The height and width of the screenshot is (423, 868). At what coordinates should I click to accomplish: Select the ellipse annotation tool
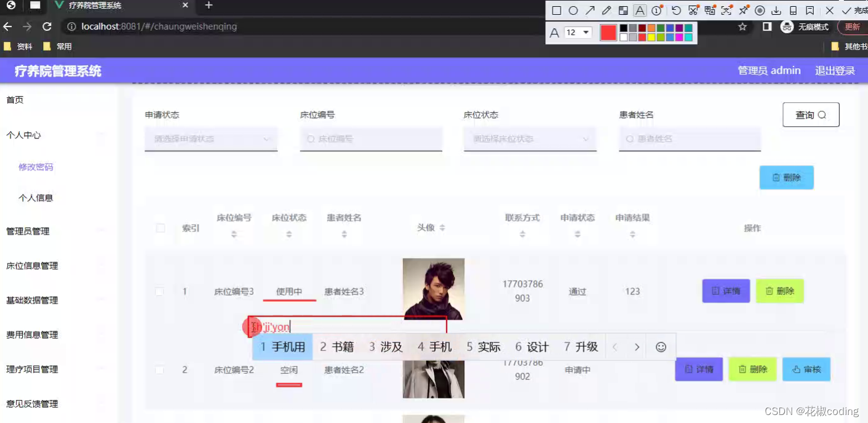point(573,10)
